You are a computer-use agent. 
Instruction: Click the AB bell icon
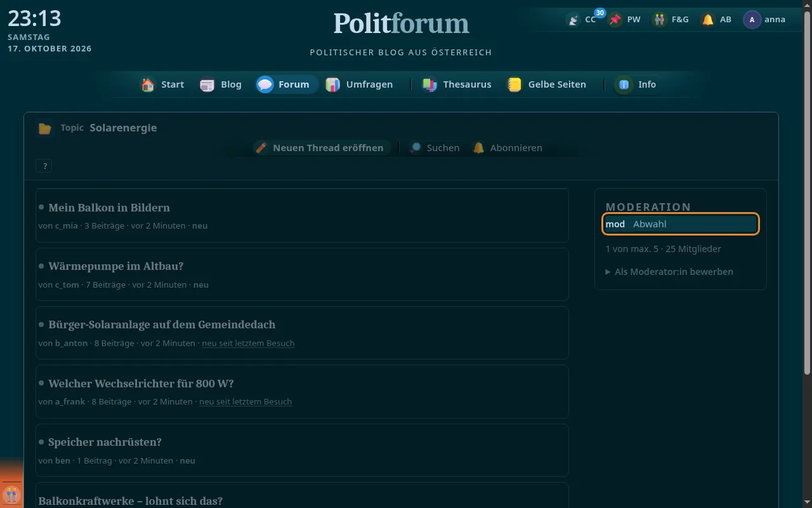(x=708, y=20)
